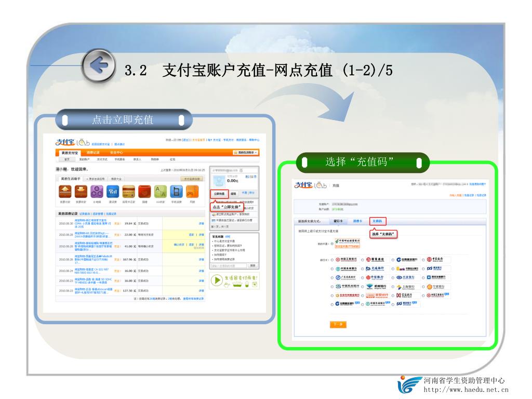The height and width of the screenshot is (399, 532).
Task: Click the confirm-receipt link on 41.00 transaction
Action: 179,245
